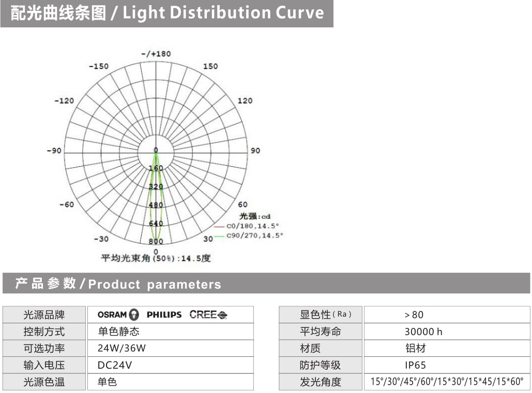Click the average beam angle 14.5 caption

[156, 258]
